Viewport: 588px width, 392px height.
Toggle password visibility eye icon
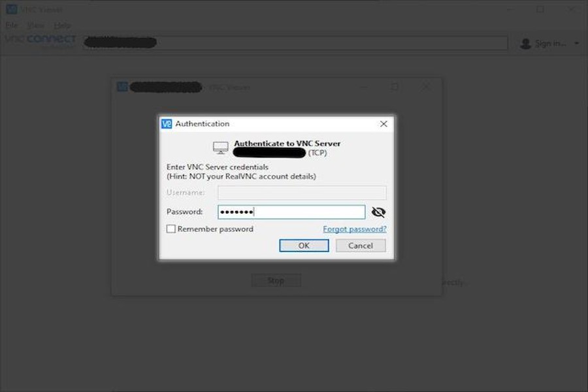pos(378,212)
